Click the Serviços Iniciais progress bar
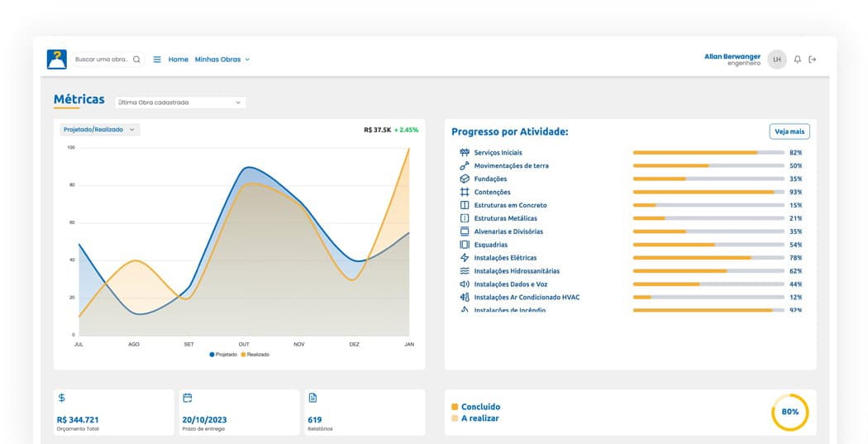Image resolution: width=868 pixels, height=444 pixels. point(708,152)
